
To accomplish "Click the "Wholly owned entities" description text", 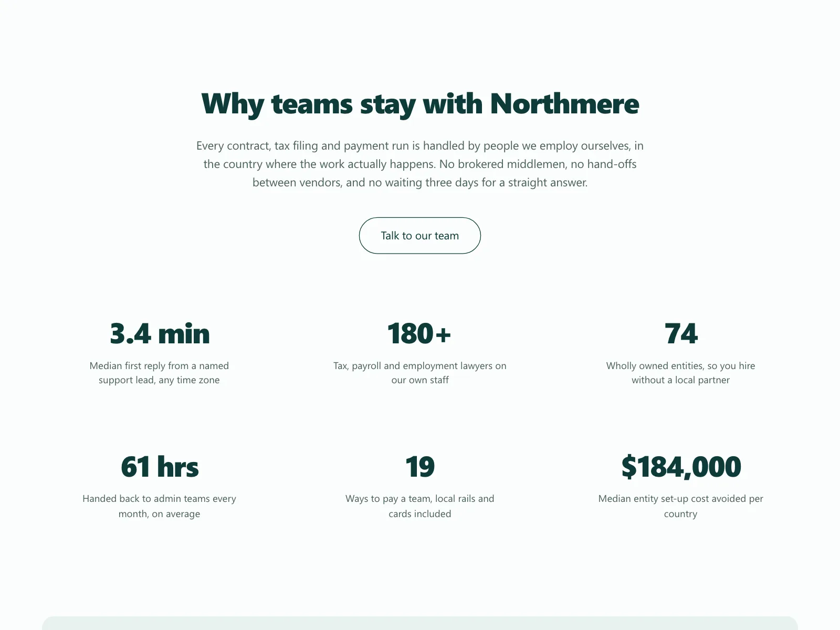I will tap(681, 373).
